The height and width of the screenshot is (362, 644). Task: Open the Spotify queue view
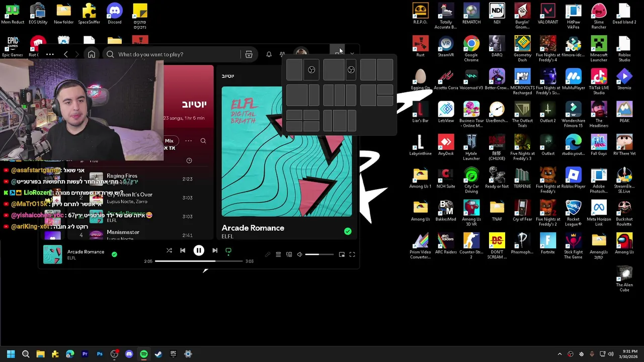point(278,254)
